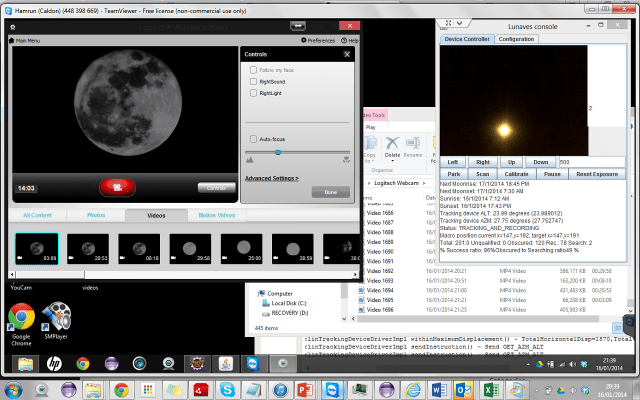This screenshot has width=640, height=400.
Task: Open Google Chrome desktop shortcut
Action: [21, 318]
